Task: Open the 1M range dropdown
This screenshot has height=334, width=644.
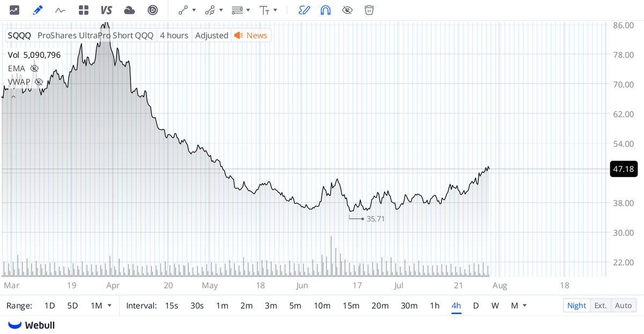Action: click(x=101, y=306)
